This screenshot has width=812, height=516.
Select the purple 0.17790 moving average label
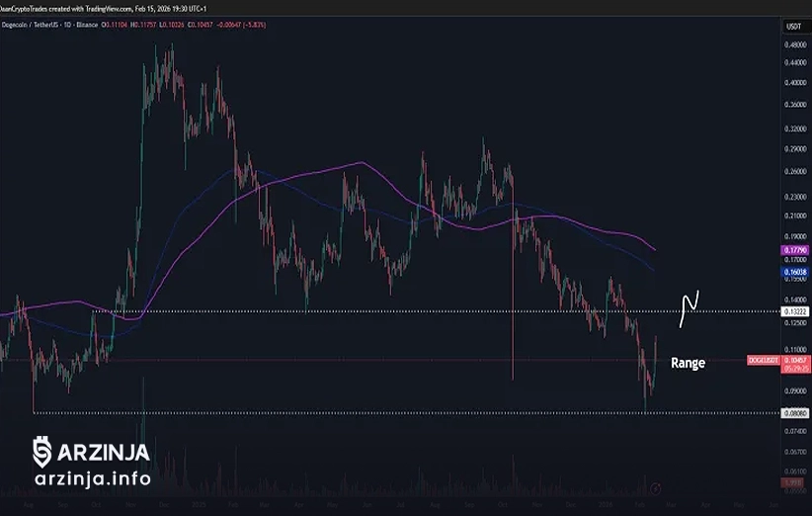[x=794, y=251]
